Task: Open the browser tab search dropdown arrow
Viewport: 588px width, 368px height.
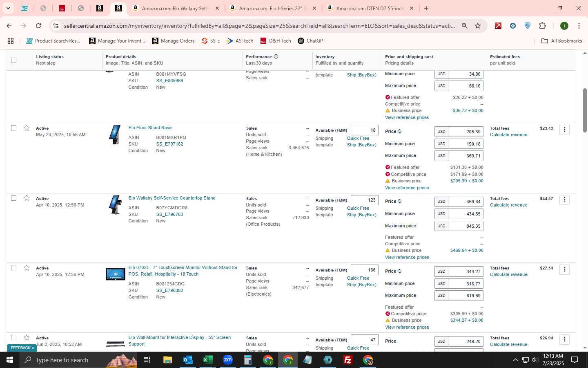Action: point(8,8)
